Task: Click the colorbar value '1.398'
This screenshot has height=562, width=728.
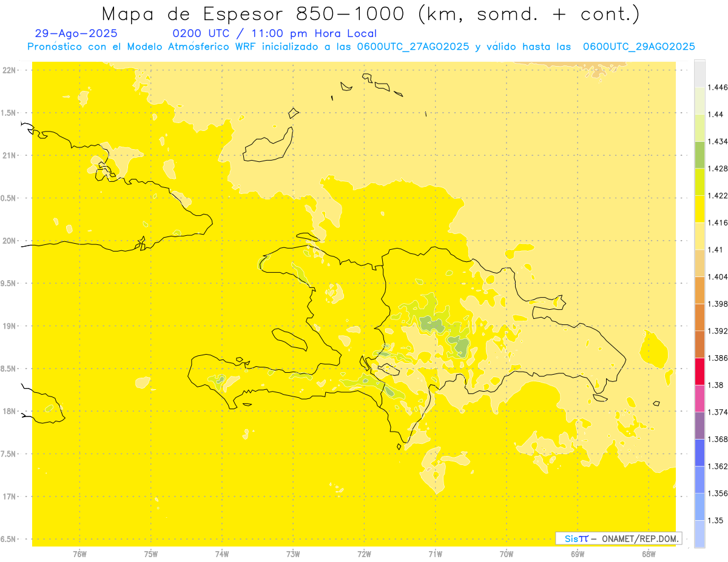Action: pyautogui.click(x=718, y=304)
